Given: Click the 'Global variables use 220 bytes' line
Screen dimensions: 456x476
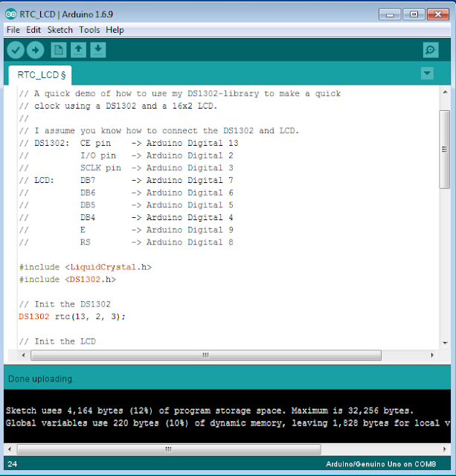Looking at the screenshot, I should 228,423.
